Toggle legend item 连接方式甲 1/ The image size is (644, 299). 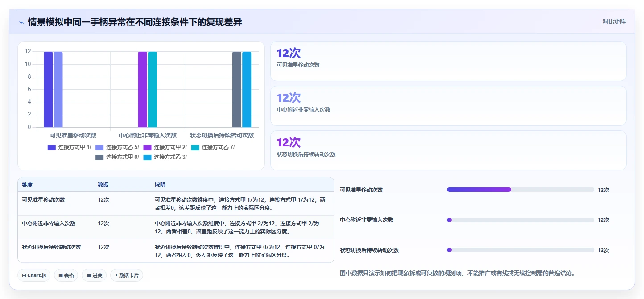click(69, 147)
